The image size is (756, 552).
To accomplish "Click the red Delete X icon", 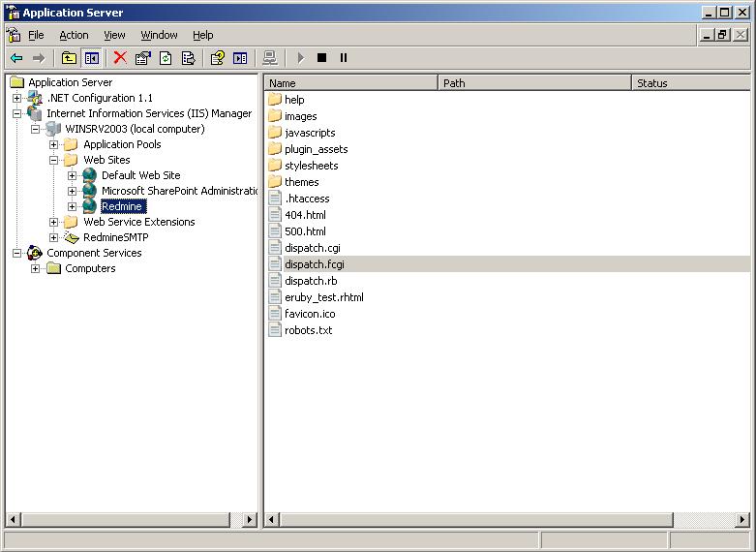I will (120, 58).
